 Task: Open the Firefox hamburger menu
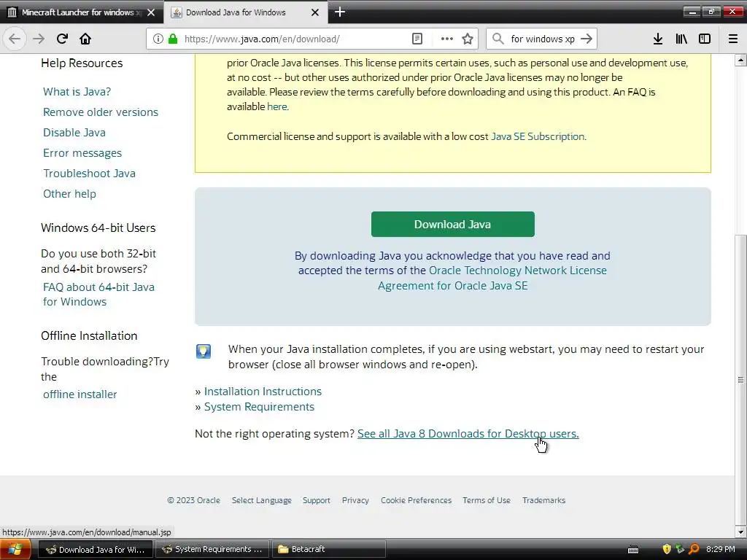(733, 39)
